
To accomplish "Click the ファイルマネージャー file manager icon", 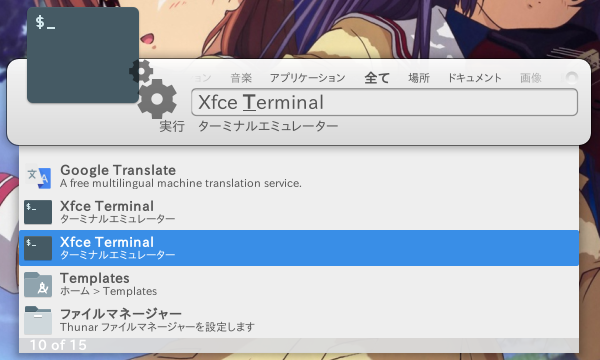I will click(x=38, y=320).
